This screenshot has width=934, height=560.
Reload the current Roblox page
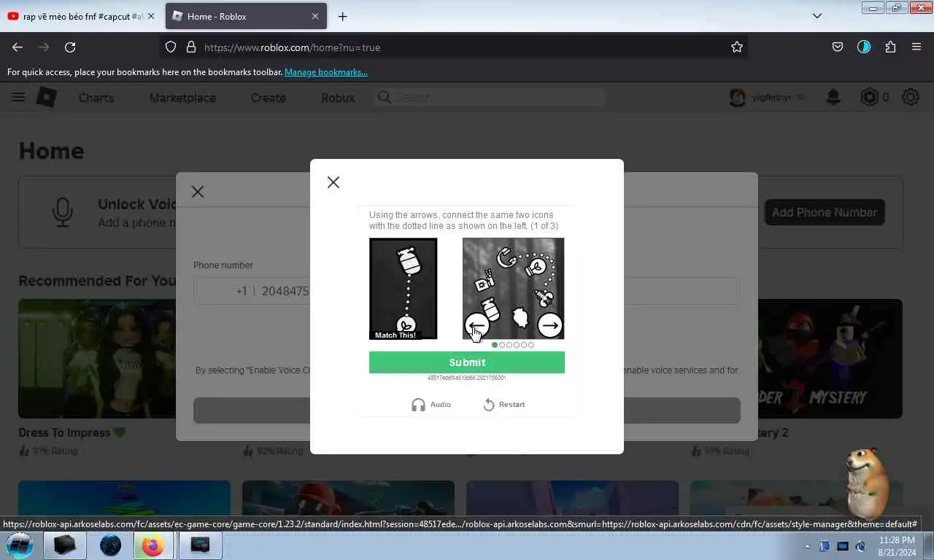70,47
